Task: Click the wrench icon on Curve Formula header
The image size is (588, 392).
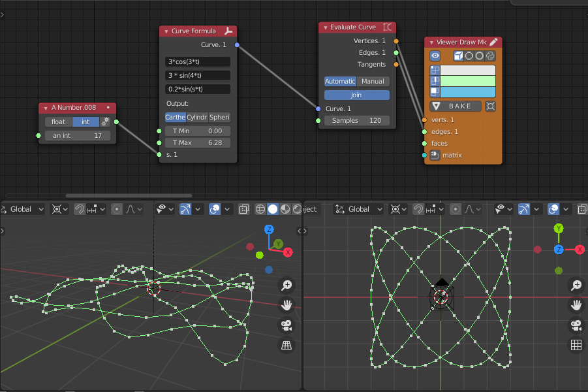Action: (228, 31)
